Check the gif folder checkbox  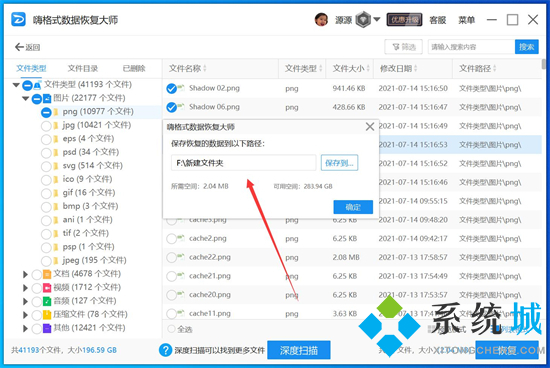pyautogui.click(x=46, y=194)
